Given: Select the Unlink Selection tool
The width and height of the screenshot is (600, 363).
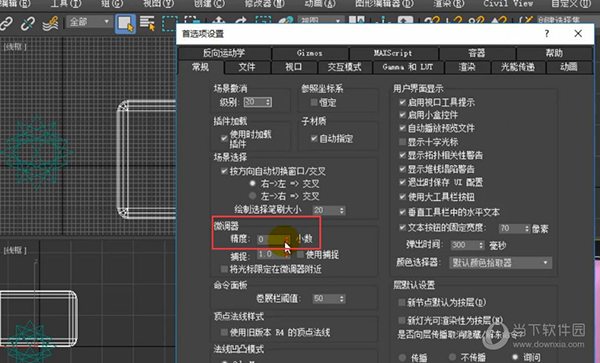Looking at the screenshot, I should click(x=28, y=23).
